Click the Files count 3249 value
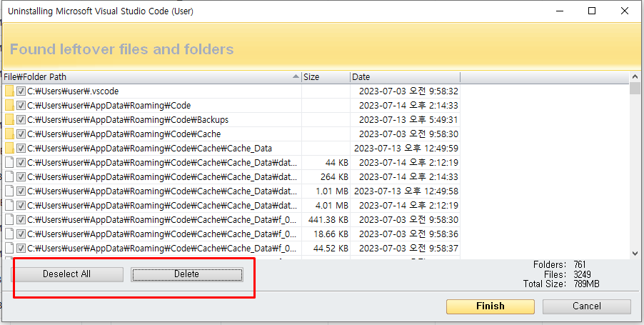644x325 pixels. point(582,274)
